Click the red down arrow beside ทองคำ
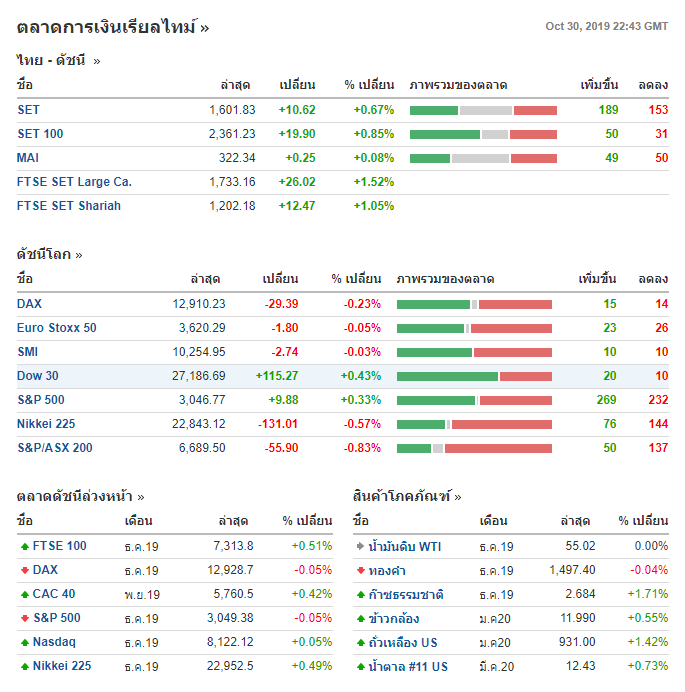685x692 pixels. tap(360, 570)
